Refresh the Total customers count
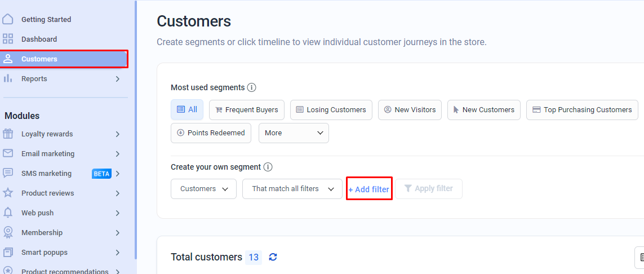This screenshot has width=644, height=274. [x=273, y=257]
